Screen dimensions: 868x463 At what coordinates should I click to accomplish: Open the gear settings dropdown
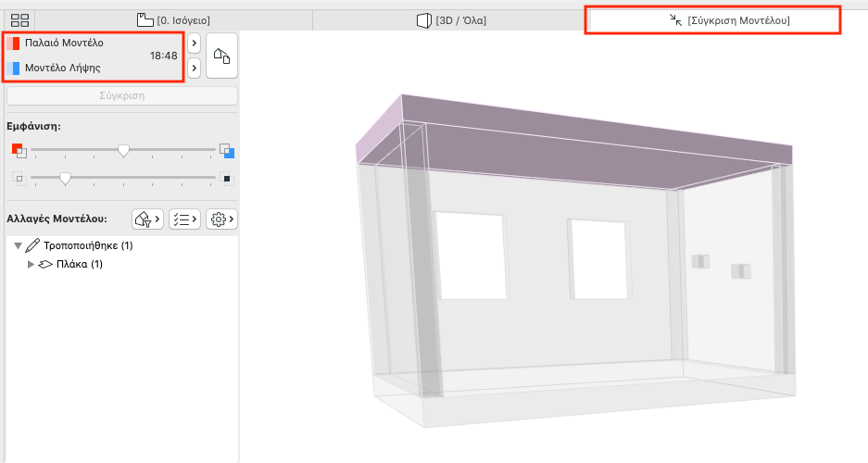[x=221, y=219]
